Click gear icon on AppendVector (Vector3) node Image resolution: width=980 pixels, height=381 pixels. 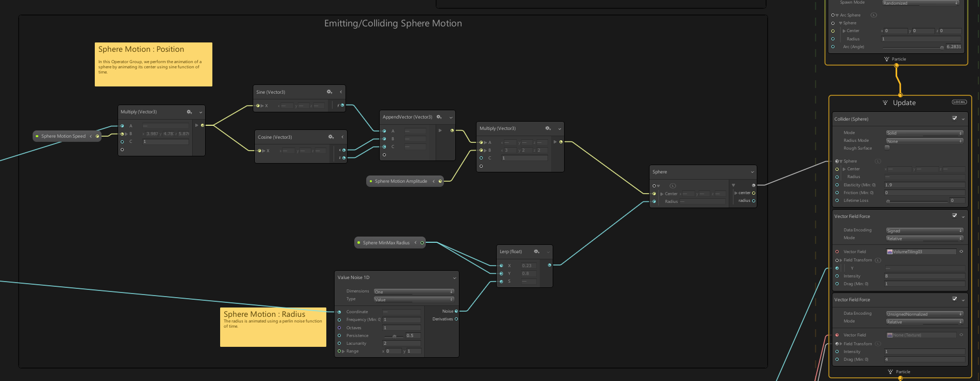439,117
